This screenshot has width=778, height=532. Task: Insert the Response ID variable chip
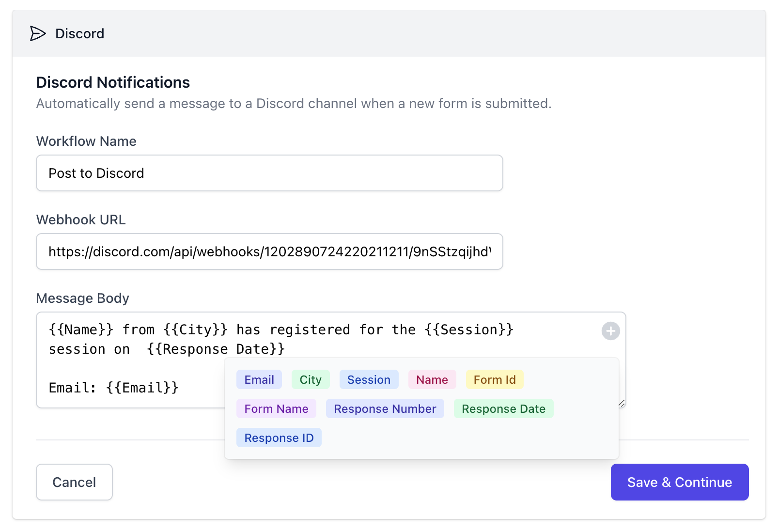point(279,438)
